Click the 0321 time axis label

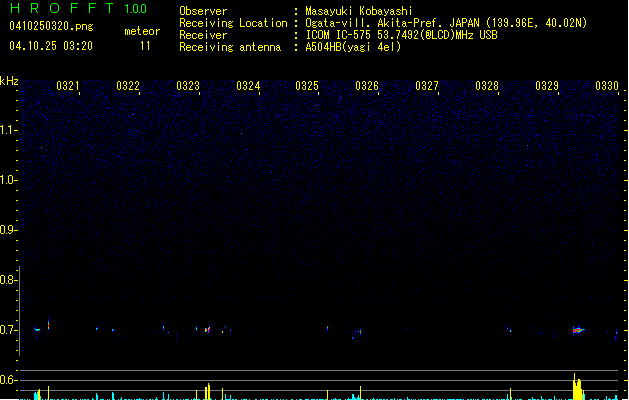(x=67, y=86)
